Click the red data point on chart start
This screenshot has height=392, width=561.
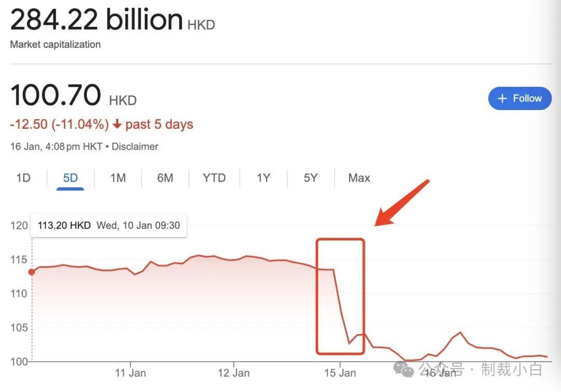click(32, 272)
